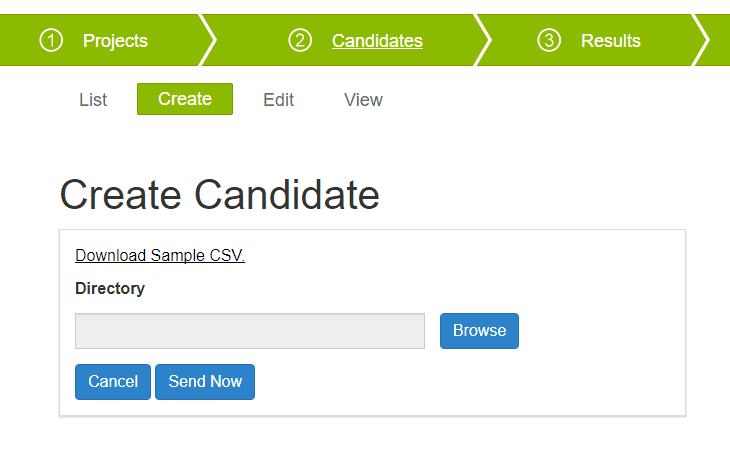
Task: Open the Edit tab
Action: coord(279,100)
